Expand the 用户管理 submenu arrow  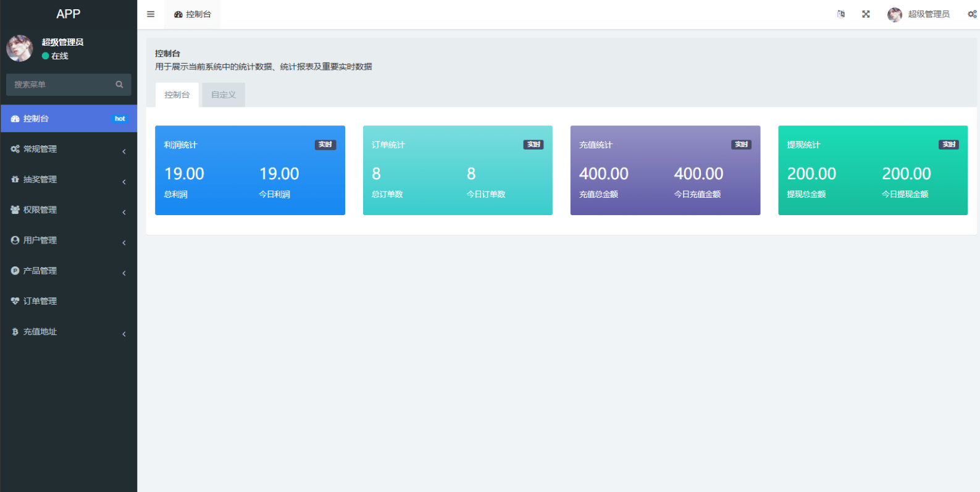pos(124,242)
